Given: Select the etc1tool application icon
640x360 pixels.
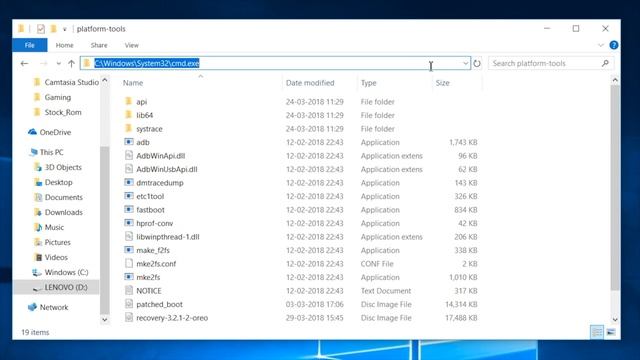Looking at the screenshot, I should coord(129,196).
